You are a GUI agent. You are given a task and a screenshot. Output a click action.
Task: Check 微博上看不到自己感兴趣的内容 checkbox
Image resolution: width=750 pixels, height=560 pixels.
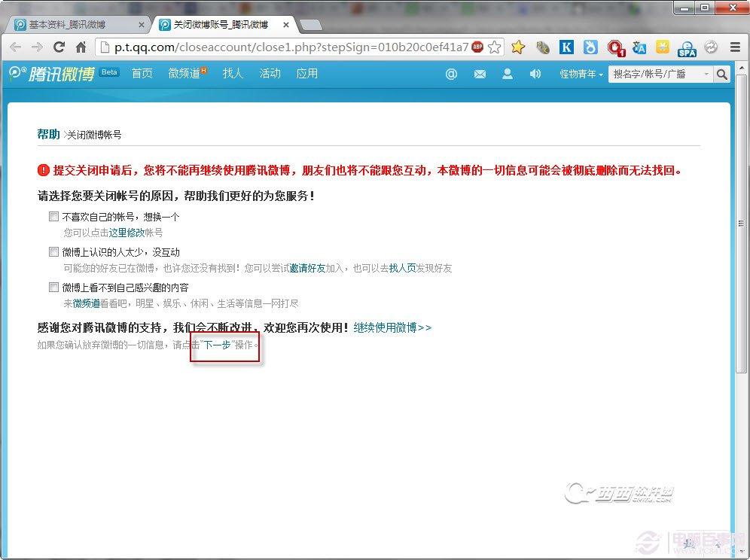click(53, 287)
